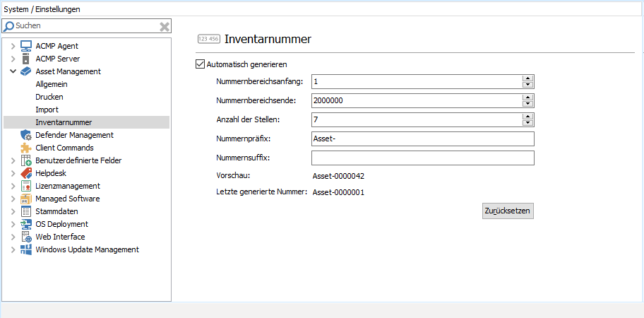The width and height of the screenshot is (644, 318).
Task: Expand the Lizenzmanagement tree node
Action: coord(13,186)
